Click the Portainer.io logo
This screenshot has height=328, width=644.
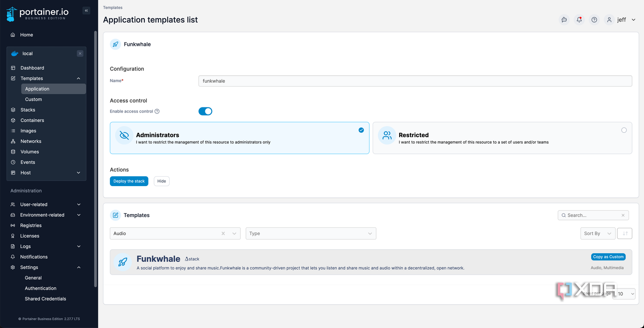click(x=36, y=14)
